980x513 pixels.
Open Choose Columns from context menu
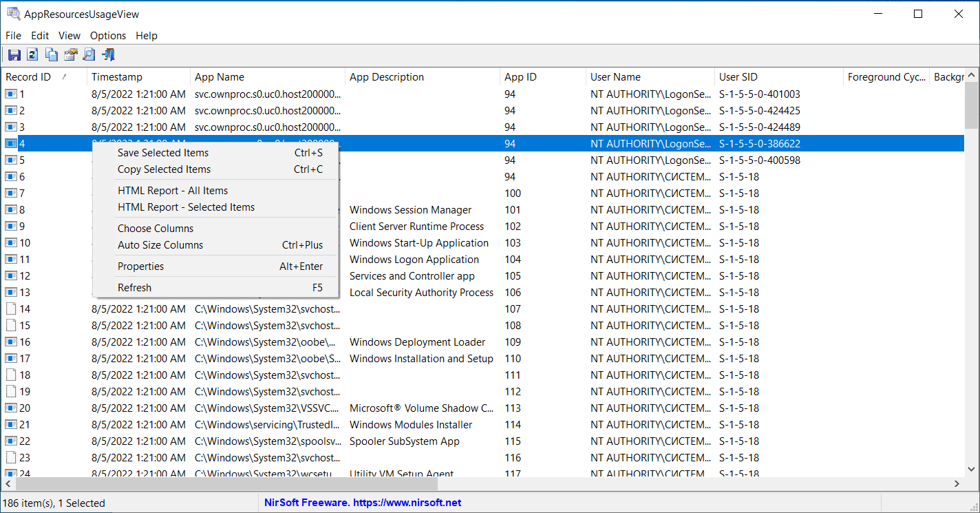[x=215, y=229]
